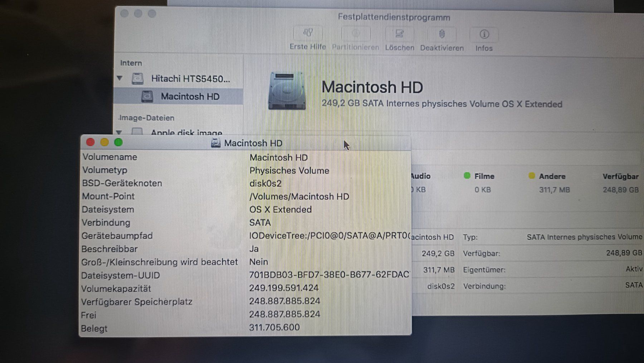Click the Belegt value 311.705.600
Screen dimensions: 644x363
(274, 327)
